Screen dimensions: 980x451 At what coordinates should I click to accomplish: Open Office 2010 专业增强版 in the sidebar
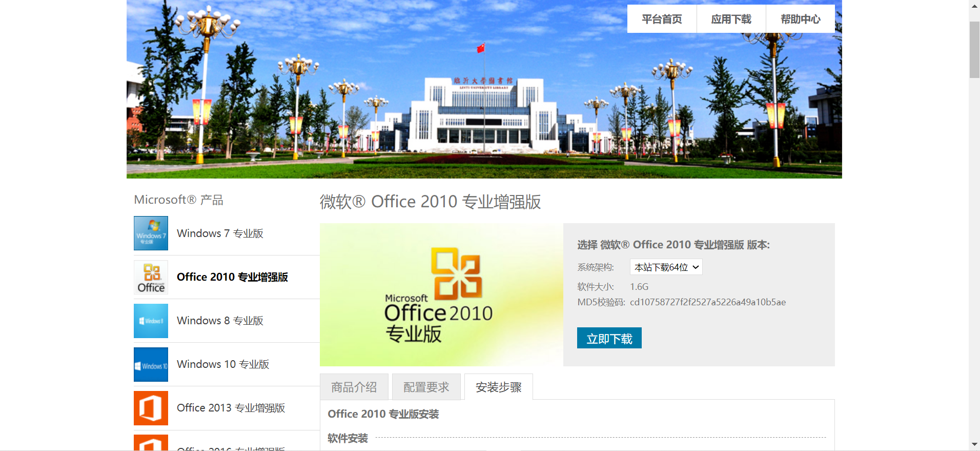[x=232, y=277]
